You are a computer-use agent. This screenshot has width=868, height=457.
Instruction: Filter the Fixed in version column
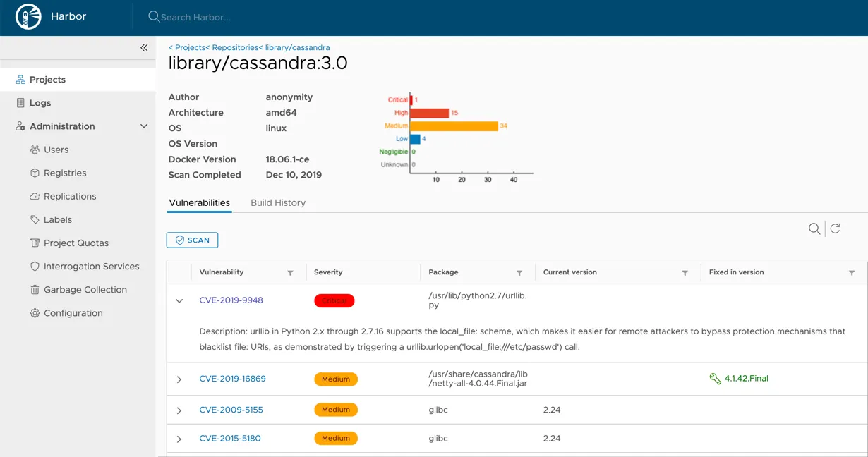[852, 273]
